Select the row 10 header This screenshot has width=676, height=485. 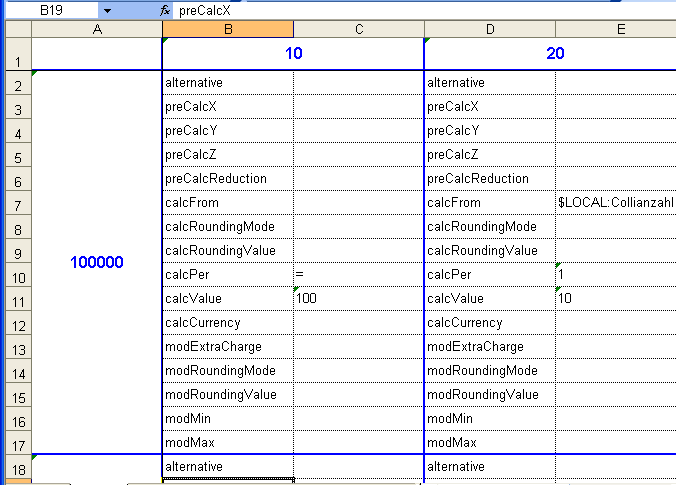(x=18, y=274)
